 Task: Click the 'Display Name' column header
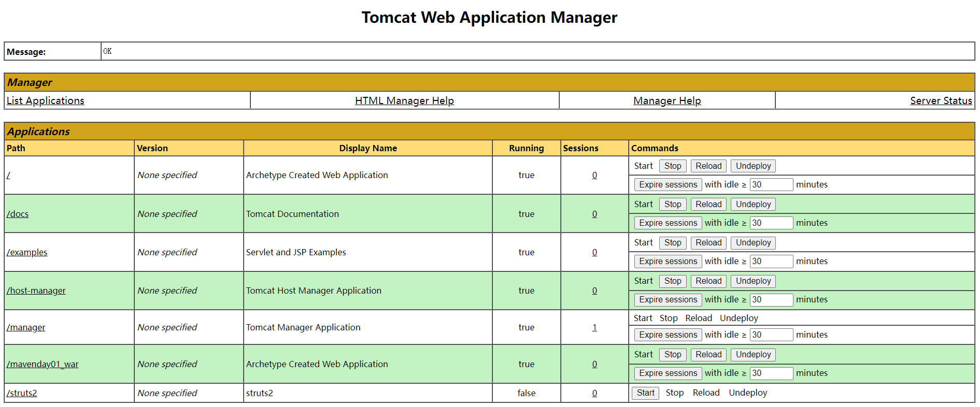tap(368, 148)
